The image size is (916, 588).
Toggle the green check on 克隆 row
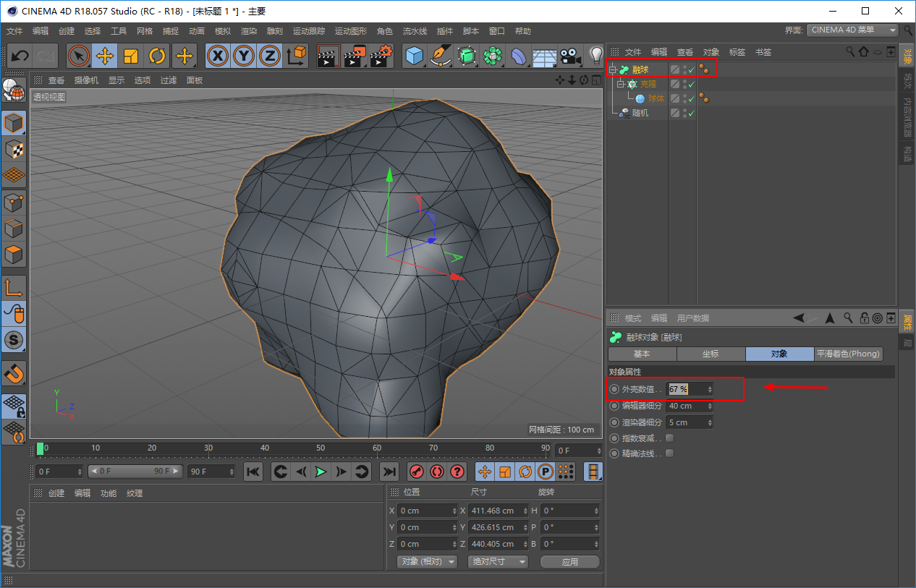coord(692,84)
